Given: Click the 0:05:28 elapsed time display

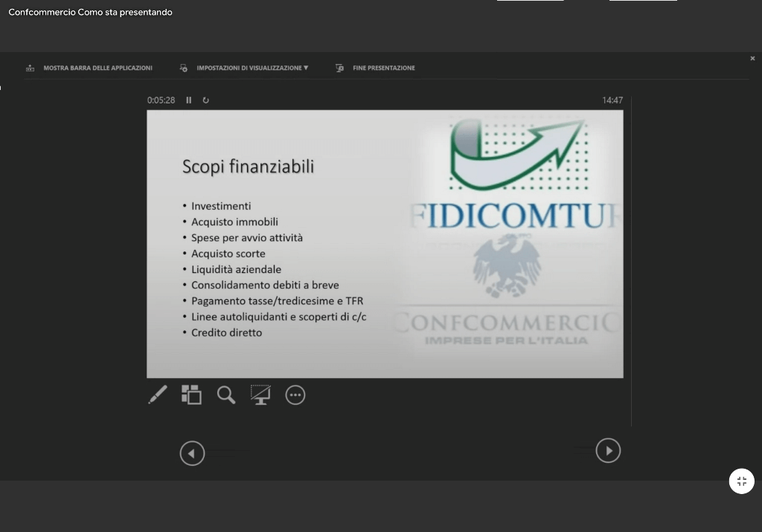Looking at the screenshot, I should pos(161,100).
